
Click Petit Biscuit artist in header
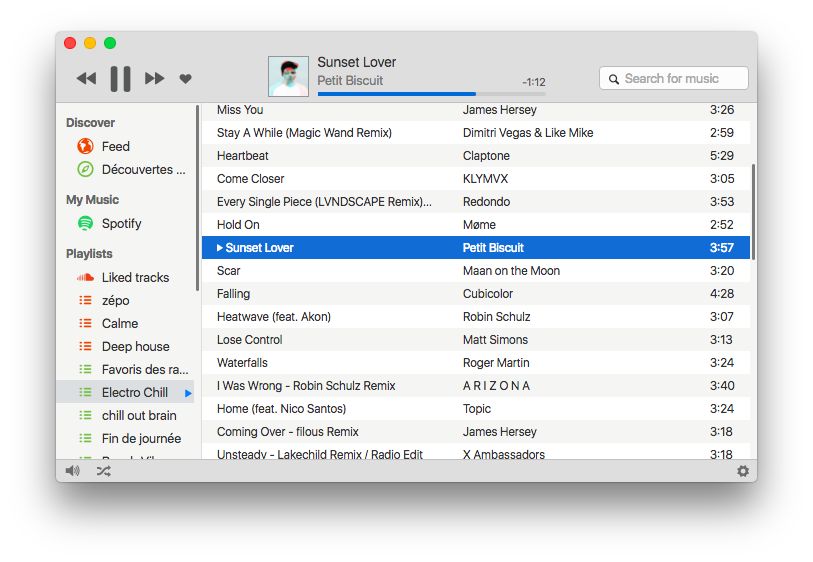(x=350, y=80)
